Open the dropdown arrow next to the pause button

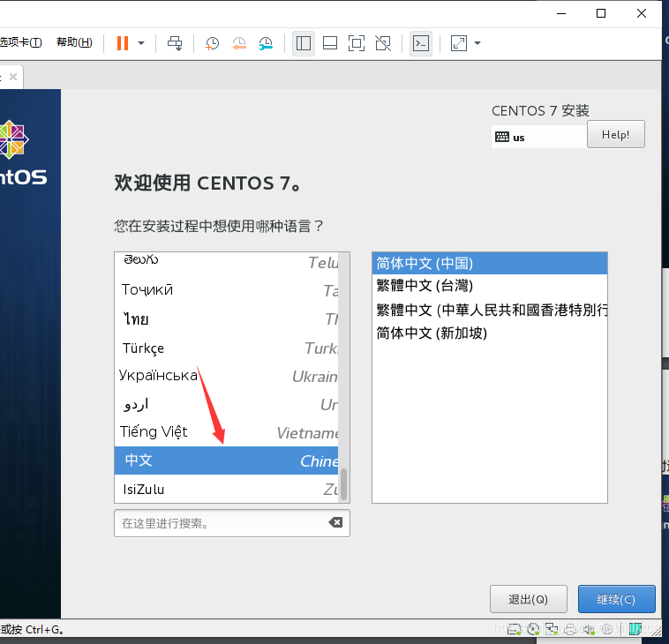click(141, 43)
